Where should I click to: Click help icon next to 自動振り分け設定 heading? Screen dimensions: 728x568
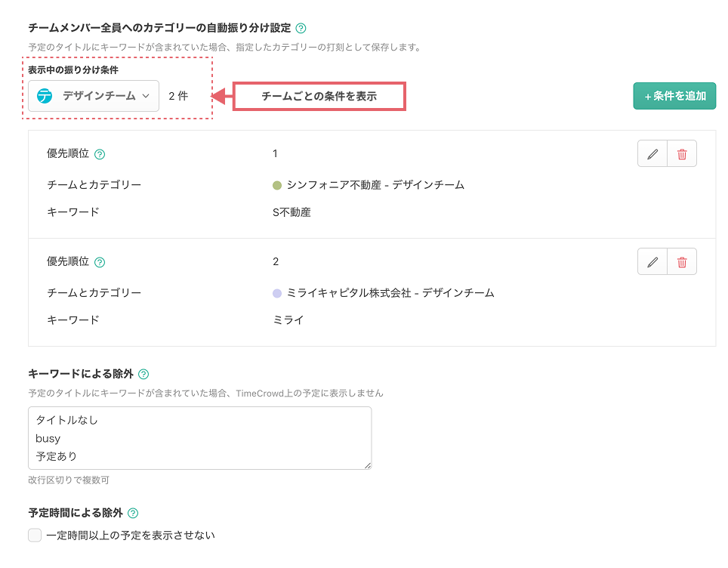[x=301, y=29]
